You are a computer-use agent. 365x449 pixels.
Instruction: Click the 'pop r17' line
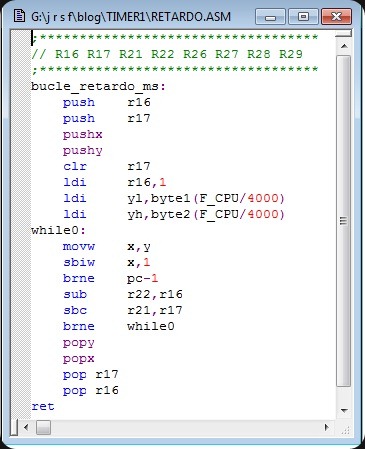point(91,375)
